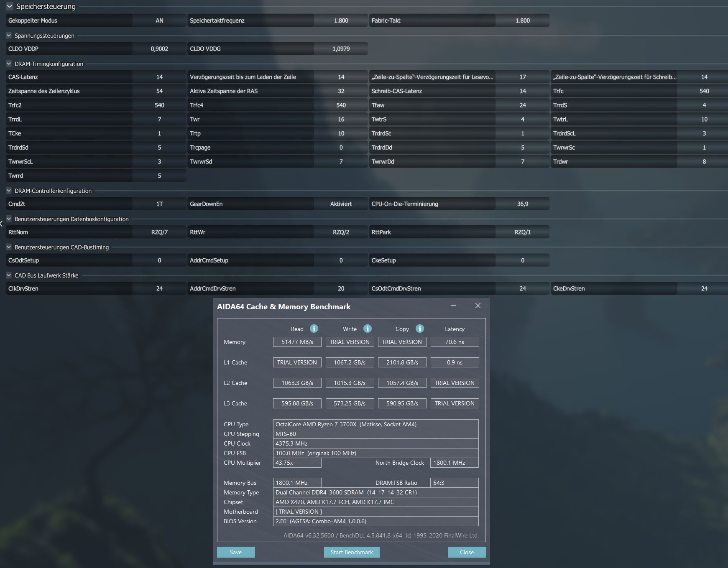The image size is (728, 568).
Task: Collapse Benutzersteuerungen Datenbuskonfiguration section
Action: pyautogui.click(x=9, y=219)
